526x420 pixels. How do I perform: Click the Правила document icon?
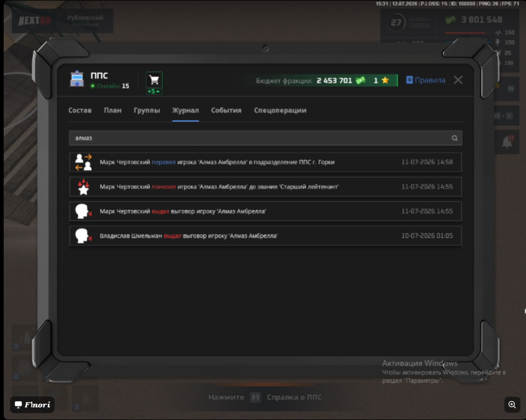pos(409,80)
